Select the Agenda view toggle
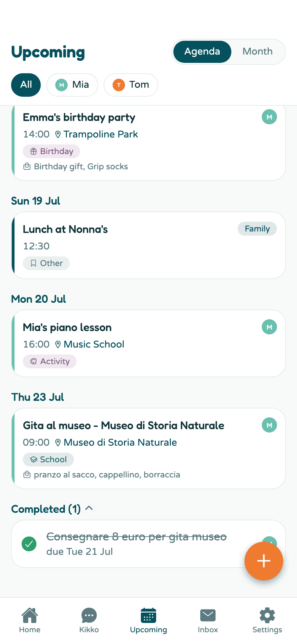Screen dimensions: 297x644 [x=202, y=51]
